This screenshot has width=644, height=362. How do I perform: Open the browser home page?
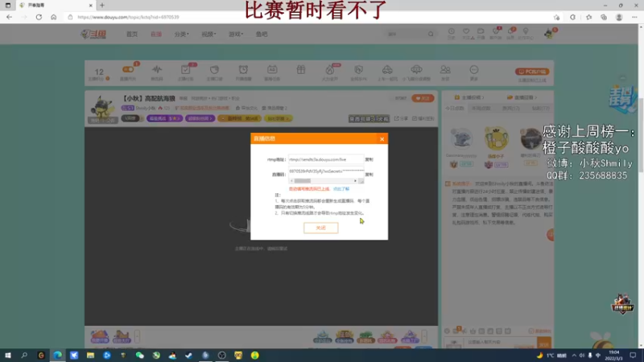(x=53, y=17)
